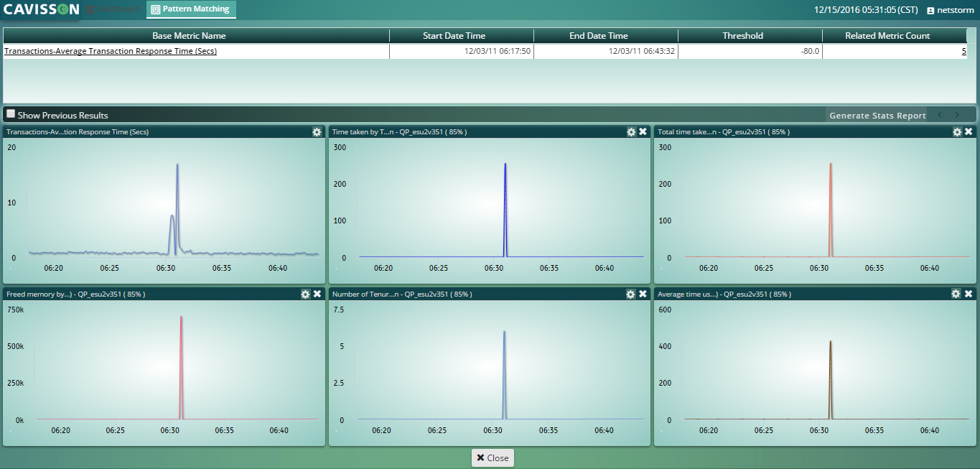Switch to the Dashboard tab
The image size is (980, 469).
pos(113,9)
